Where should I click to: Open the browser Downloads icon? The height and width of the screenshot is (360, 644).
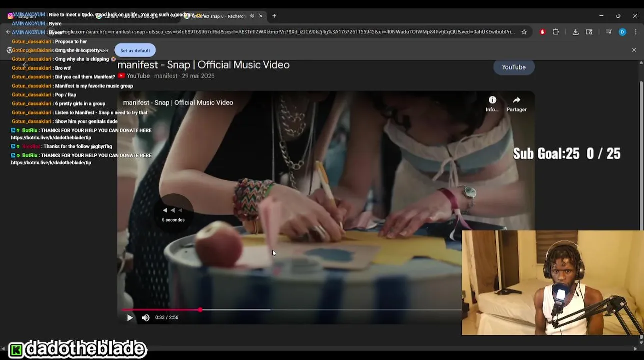click(x=576, y=32)
